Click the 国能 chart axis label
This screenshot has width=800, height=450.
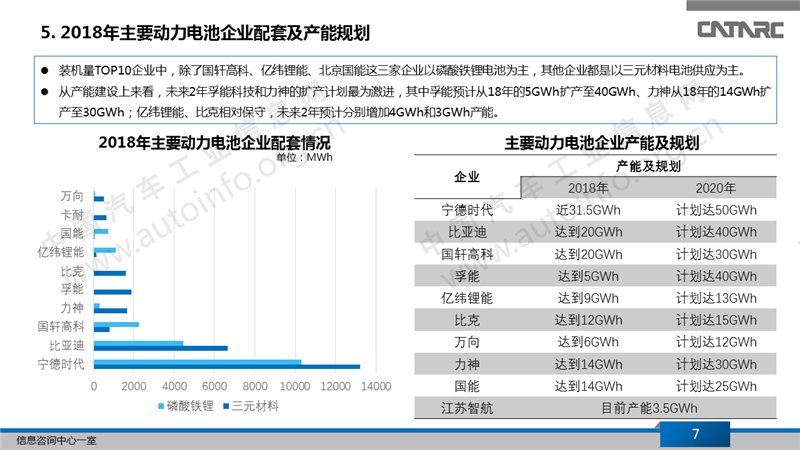click(72, 233)
